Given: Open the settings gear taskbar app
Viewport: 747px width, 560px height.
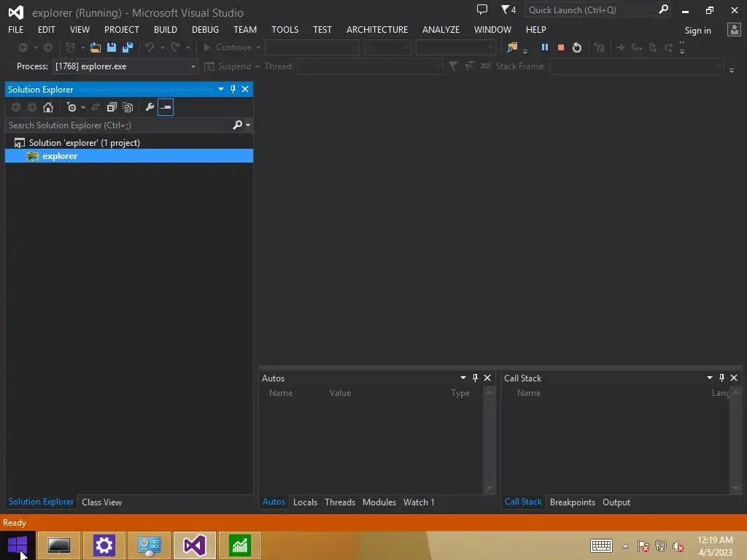Looking at the screenshot, I should [104, 545].
